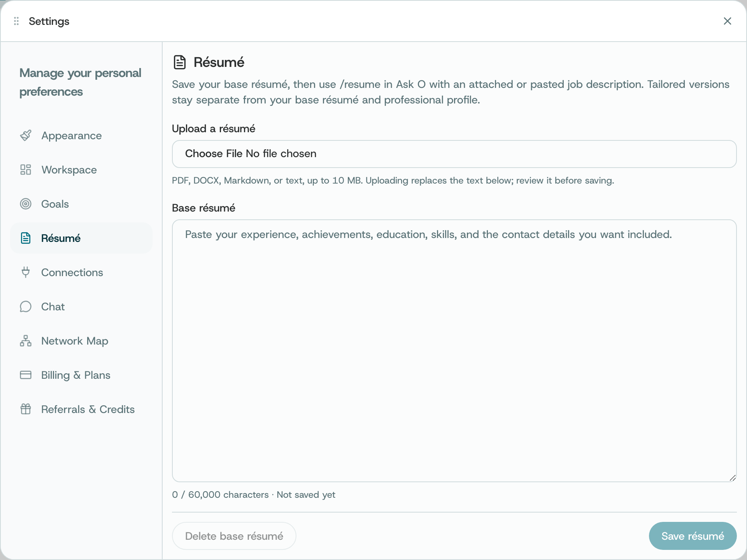Screen dimensions: 747x560
Task: Focus the Base résumé text area
Action: point(454,351)
